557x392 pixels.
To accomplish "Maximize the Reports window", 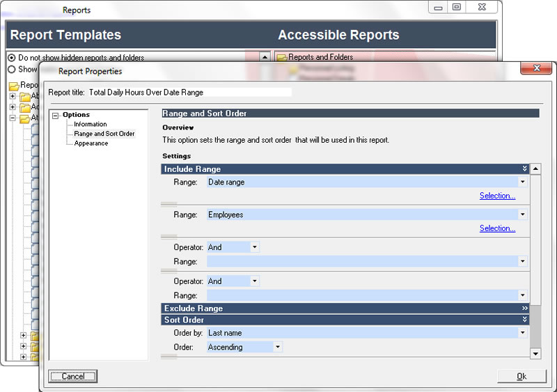I will [x=457, y=7].
